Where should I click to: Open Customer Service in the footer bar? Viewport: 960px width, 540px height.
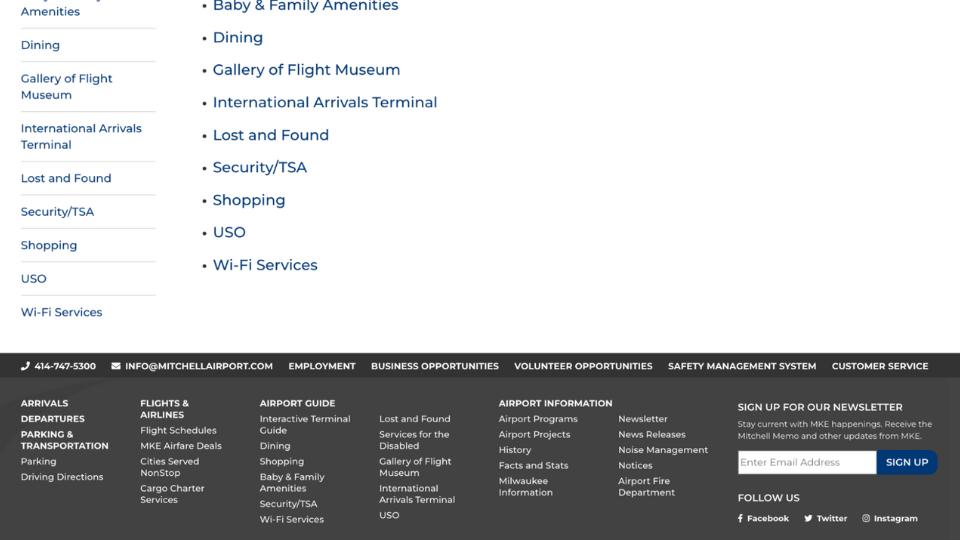[x=880, y=366]
